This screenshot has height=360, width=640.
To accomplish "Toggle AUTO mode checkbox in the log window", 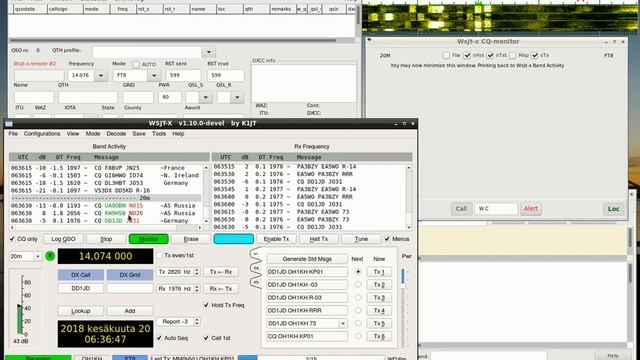I will 136,64.
